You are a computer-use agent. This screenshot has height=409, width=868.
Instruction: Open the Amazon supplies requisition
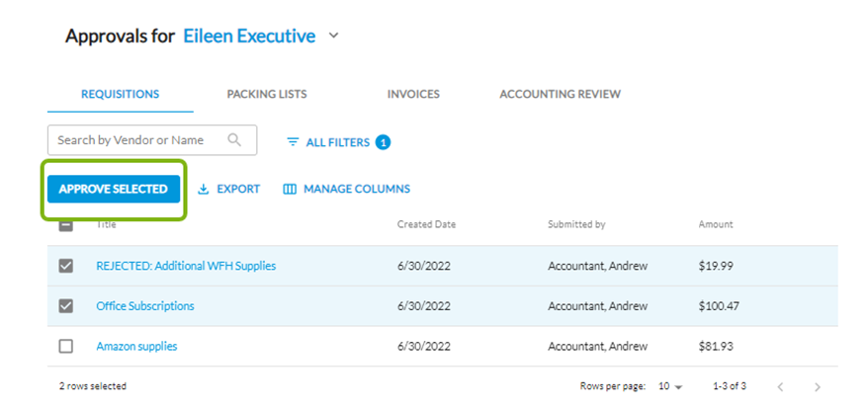(x=136, y=347)
